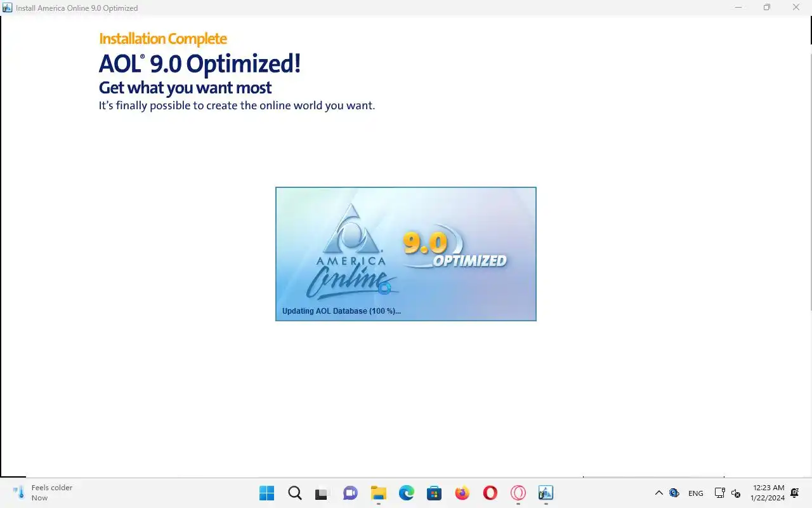The image size is (812, 508).
Task: Launch Firefox from the taskbar
Action: tap(462, 493)
